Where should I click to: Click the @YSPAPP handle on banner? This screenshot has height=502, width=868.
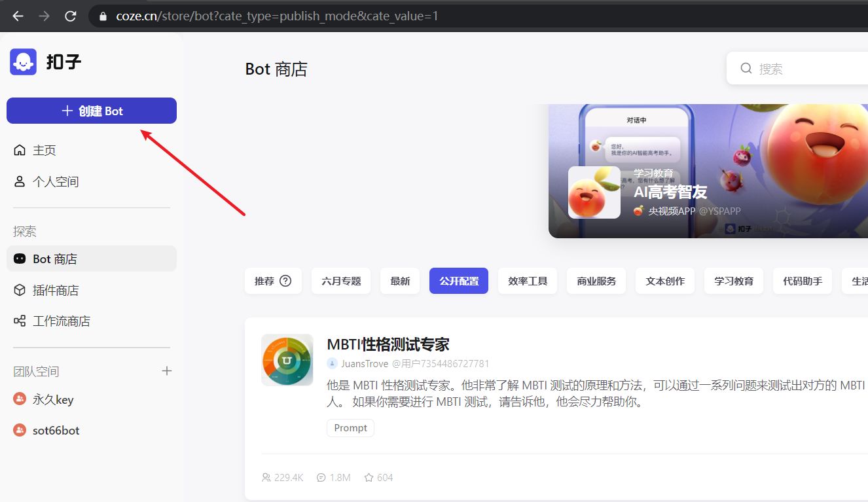coord(719,211)
